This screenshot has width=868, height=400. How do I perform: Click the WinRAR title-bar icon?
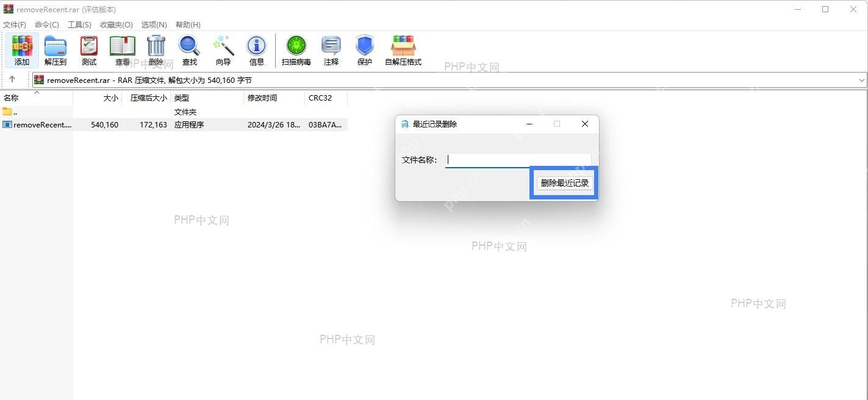[9, 9]
